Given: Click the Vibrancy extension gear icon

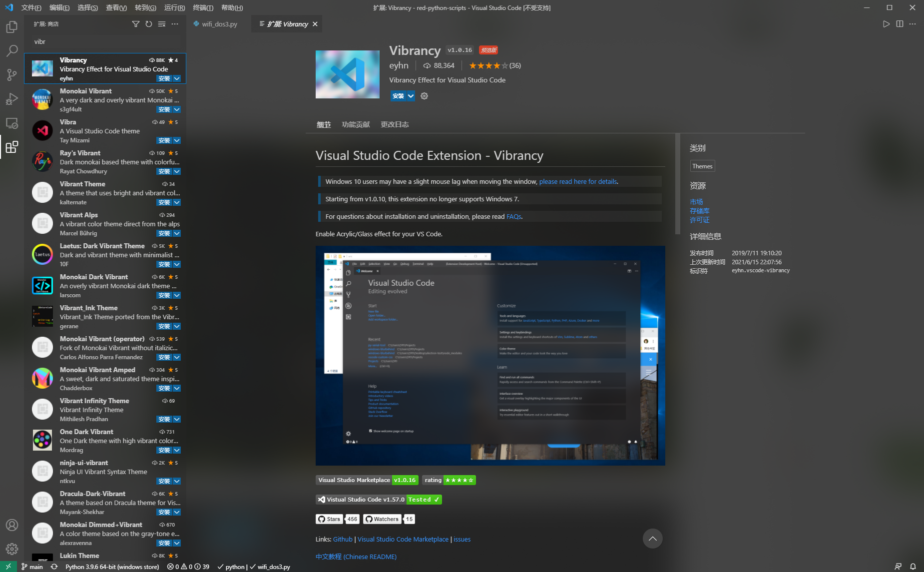Looking at the screenshot, I should (x=424, y=96).
